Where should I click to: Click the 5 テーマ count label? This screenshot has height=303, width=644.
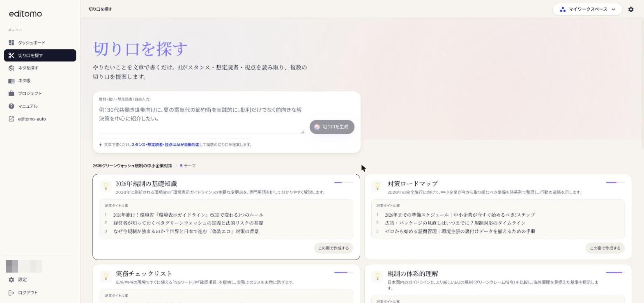(188, 166)
